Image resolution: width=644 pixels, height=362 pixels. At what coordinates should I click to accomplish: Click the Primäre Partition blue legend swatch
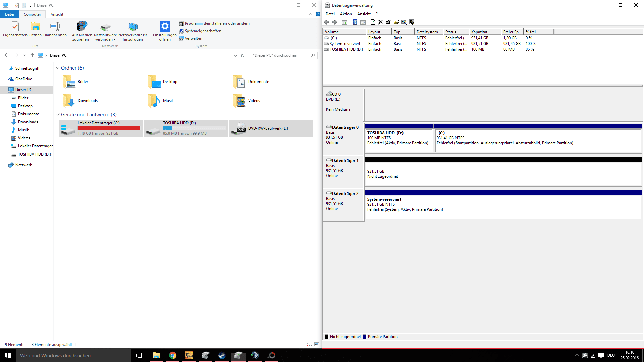[x=365, y=337]
